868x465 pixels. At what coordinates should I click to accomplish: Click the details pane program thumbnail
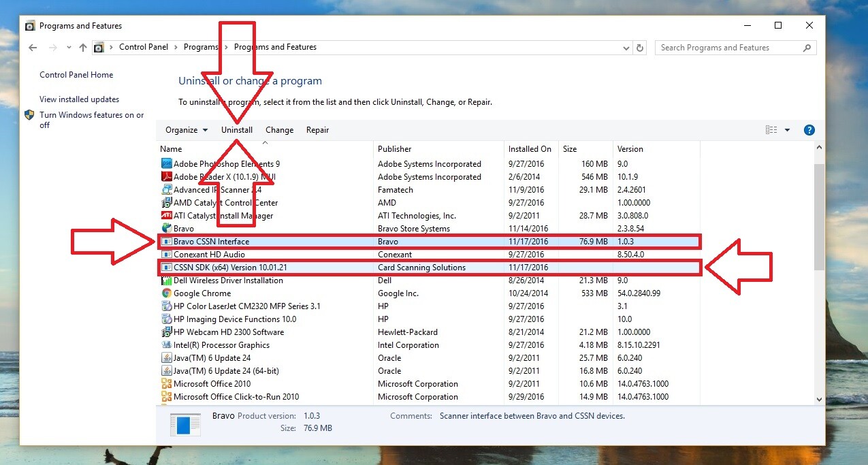(x=185, y=423)
